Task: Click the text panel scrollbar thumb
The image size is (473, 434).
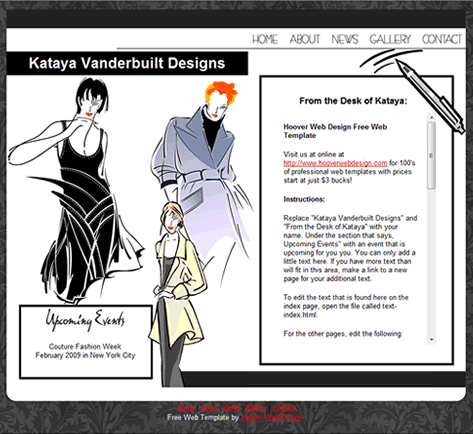Action: [x=432, y=156]
